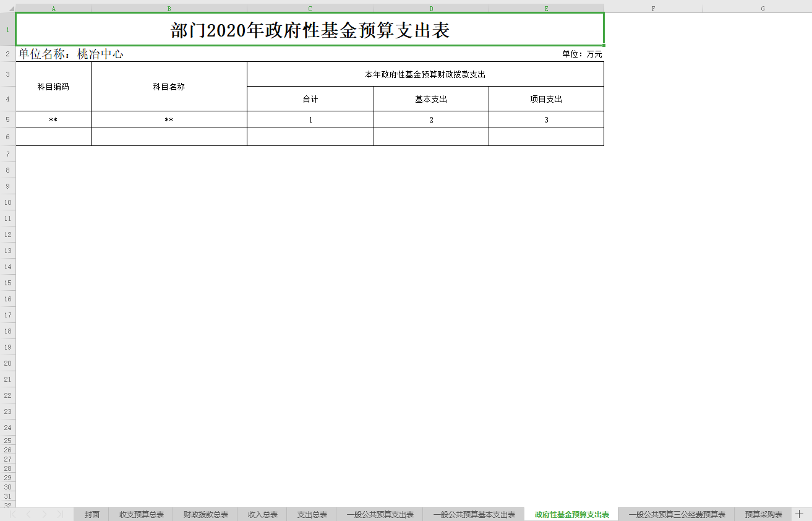The width and height of the screenshot is (812, 521).
Task: Select column F header
Action: [653, 9]
